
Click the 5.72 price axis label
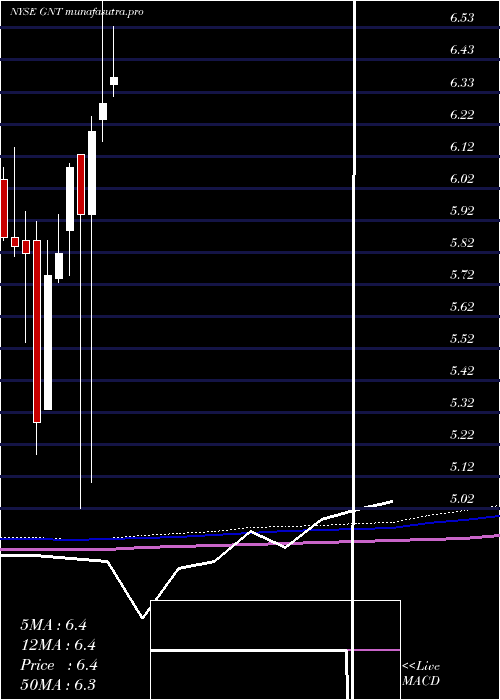click(x=462, y=274)
